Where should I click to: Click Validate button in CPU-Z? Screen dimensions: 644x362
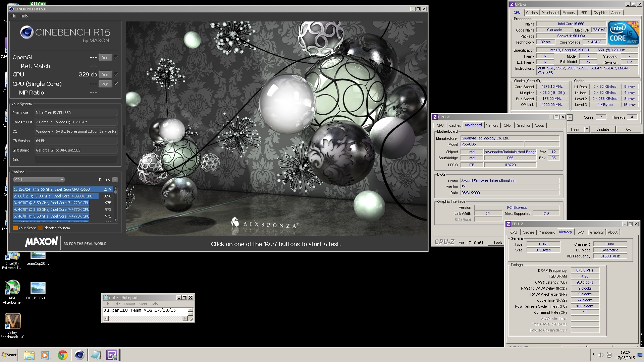point(602,129)
